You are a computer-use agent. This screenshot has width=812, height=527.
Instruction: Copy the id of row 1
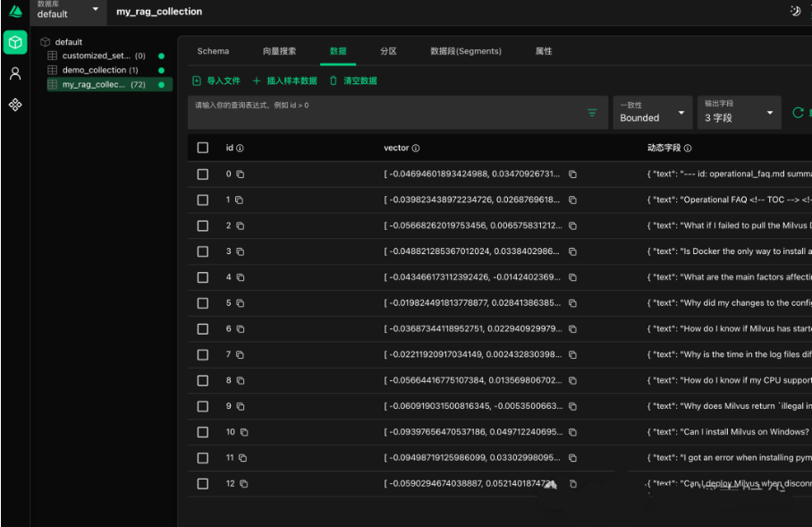pos(240,200)
